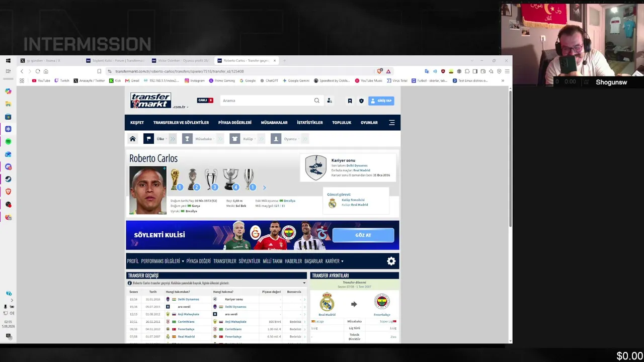Click the search magnifier icon

pyautogui.click(x=316, y=101)
